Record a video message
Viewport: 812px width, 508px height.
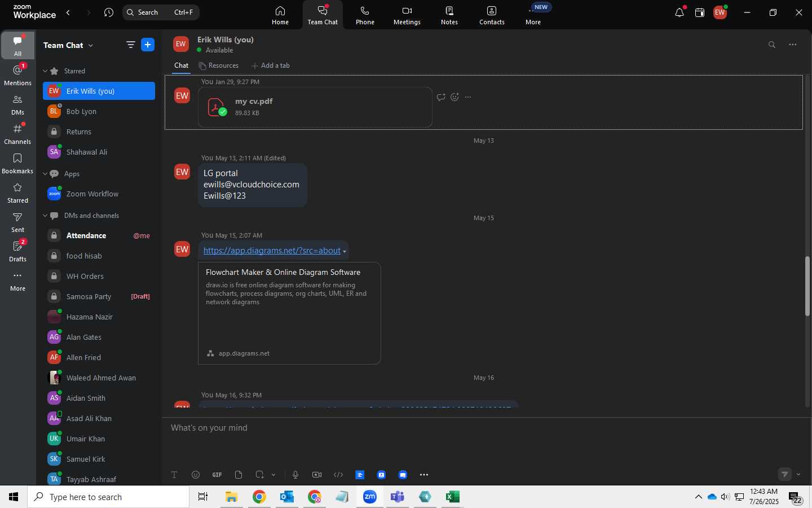pyautogui.click(x=317, y=475)
